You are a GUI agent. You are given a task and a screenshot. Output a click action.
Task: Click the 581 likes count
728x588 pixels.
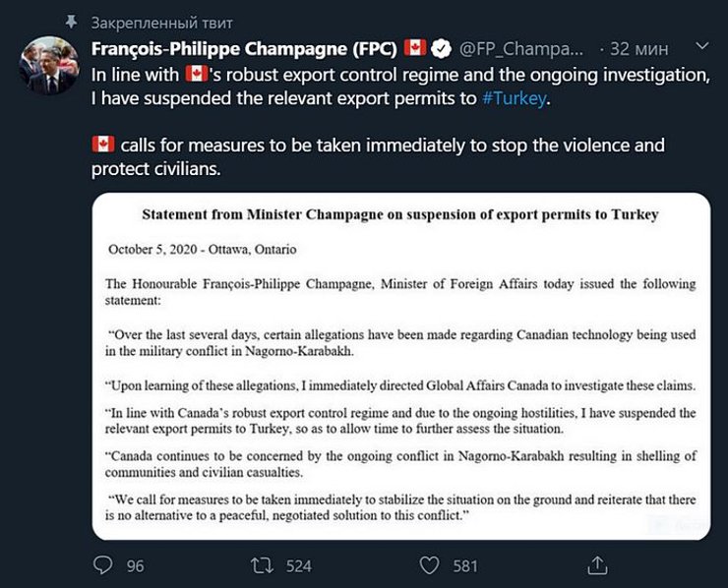(x=464, y=565)
